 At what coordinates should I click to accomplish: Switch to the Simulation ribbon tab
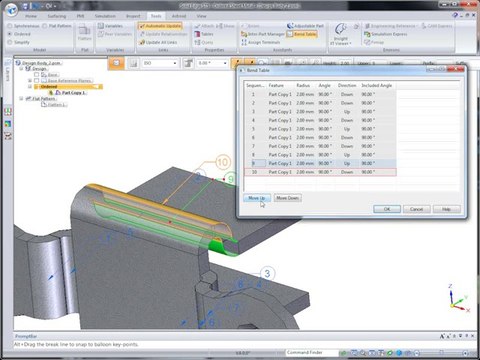point(105,16)
